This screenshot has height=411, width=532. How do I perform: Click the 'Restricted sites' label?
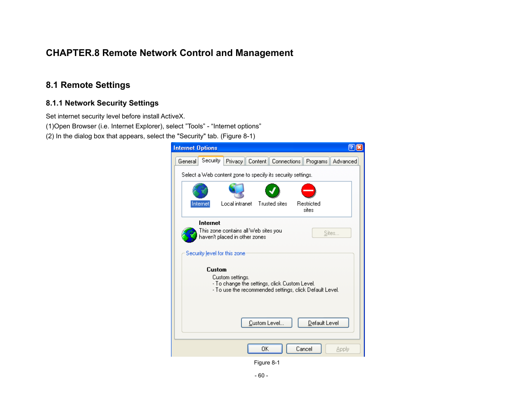(x=308, y=207)
